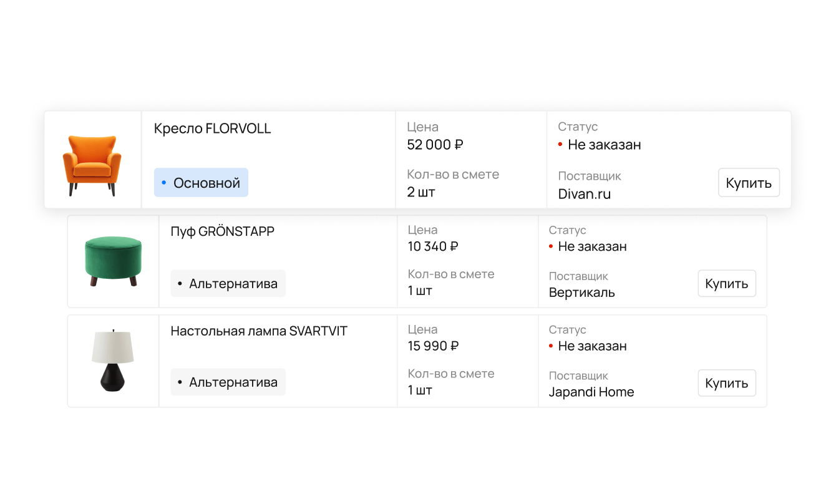Viewport: 836px width, 504px height.
Task: Buy the Настольная лампа SVARTVIT item
Action: pyautogui.click(x=726, y=383)
